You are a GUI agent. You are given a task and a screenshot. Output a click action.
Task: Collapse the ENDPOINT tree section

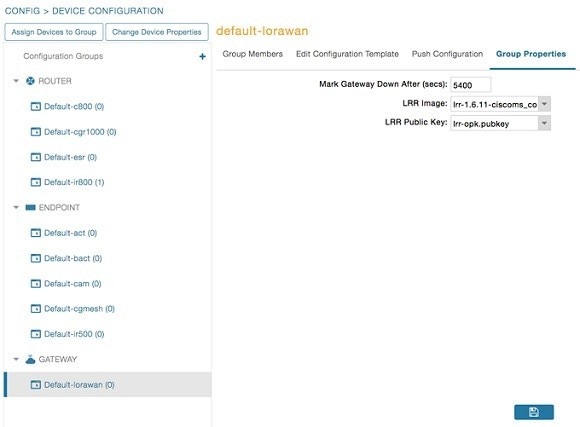tap(16, 207)
